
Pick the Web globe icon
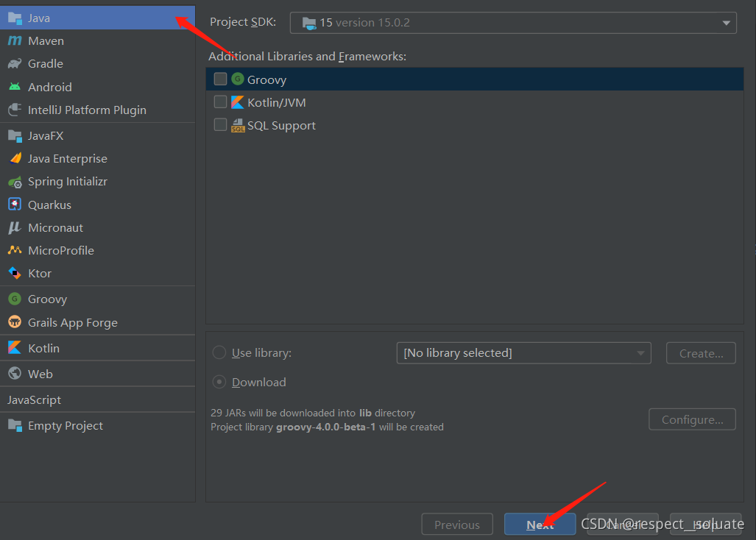click(15, 373)
